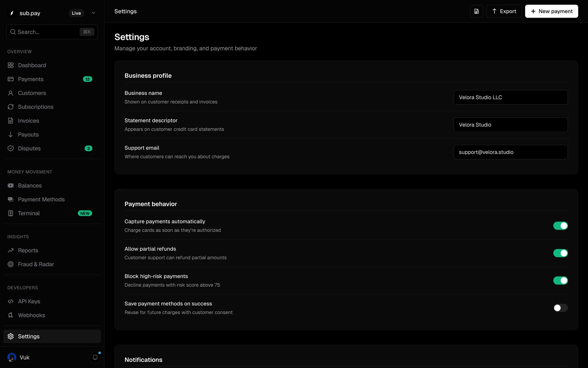Image resolution: width=588 pixels, height=368 pixels.
Task: Click the Export button
Action: [504, 11]
